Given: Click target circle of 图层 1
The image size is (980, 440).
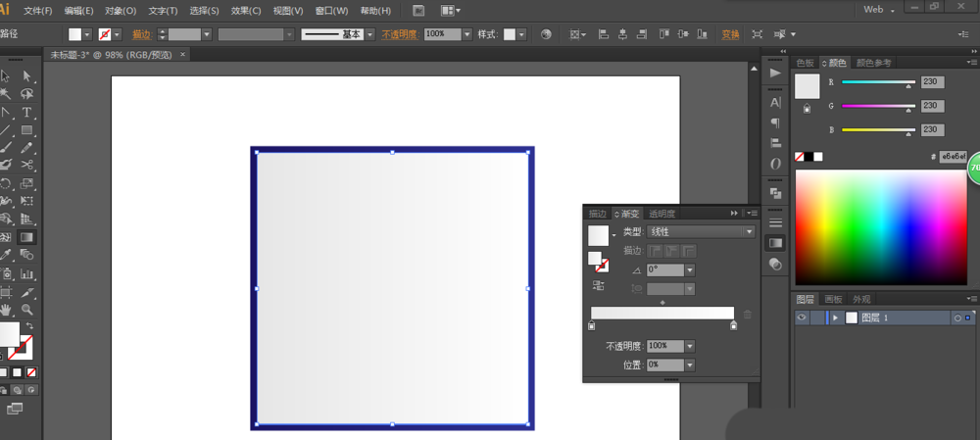Looking at the screenshot, I should pos(957,318).
